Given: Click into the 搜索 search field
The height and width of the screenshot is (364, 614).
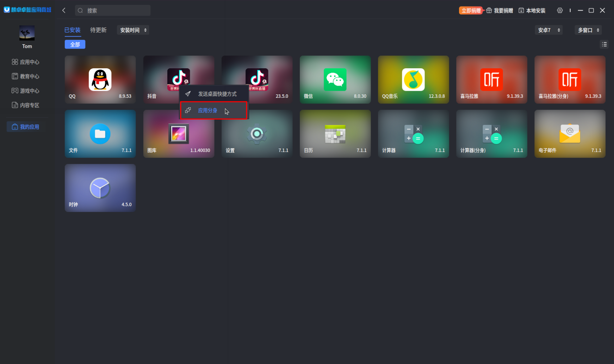Looking at the screenshot, I should (113, 11).
